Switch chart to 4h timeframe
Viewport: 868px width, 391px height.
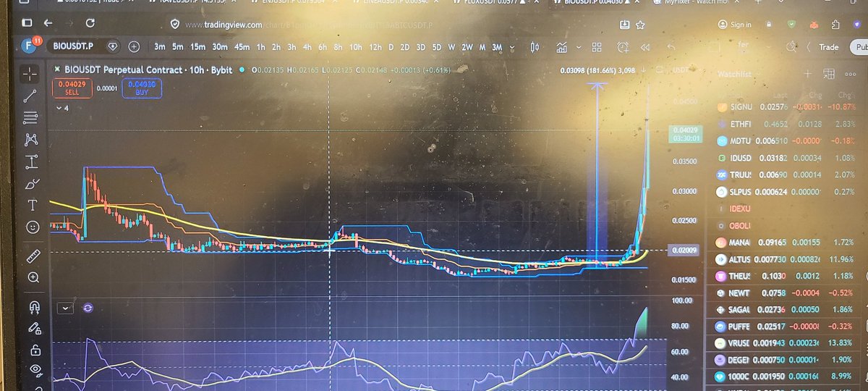click(307, 47)
